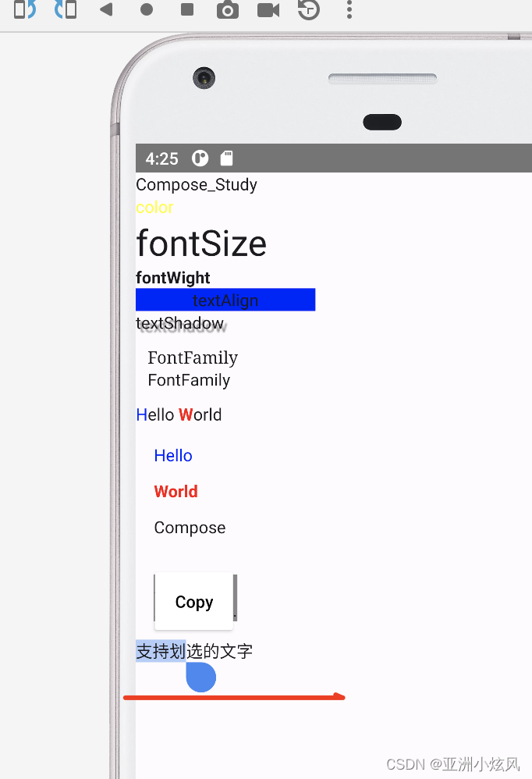
Task: Start screen recording with video icon
Action: (x=268, y=10)
